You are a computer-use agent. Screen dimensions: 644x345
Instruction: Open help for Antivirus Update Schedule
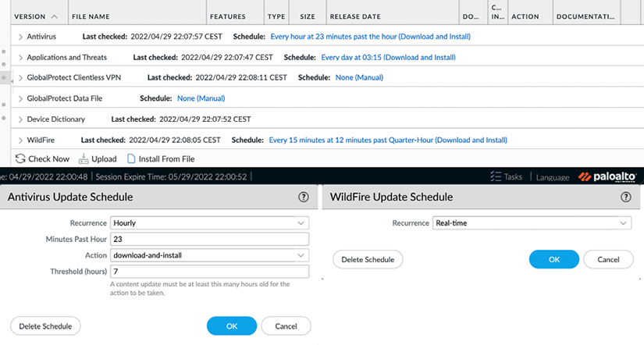(303, 197)
